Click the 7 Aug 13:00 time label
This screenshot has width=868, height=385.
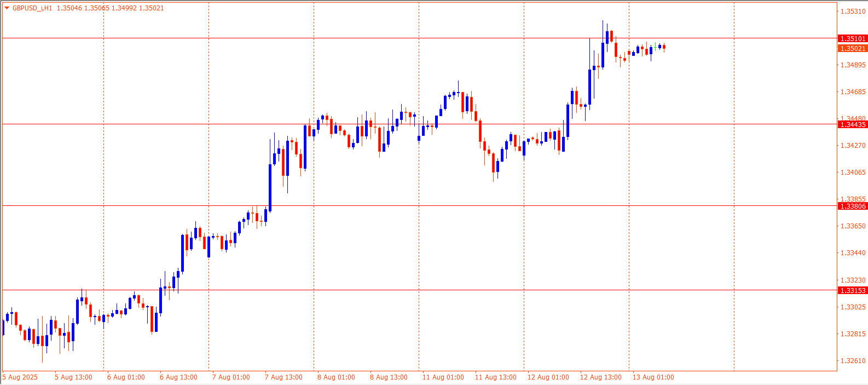coord(283,377)
